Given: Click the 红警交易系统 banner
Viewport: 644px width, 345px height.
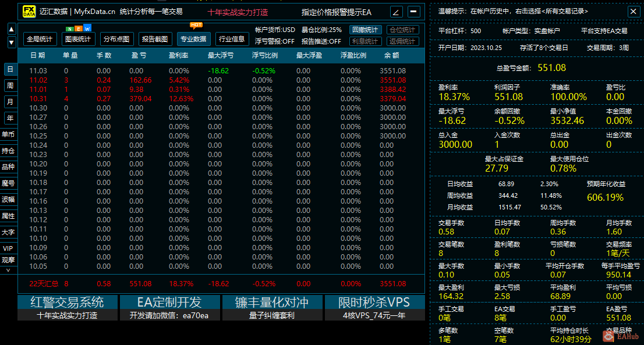Looking at the screenshot, I should coord(68,308).
